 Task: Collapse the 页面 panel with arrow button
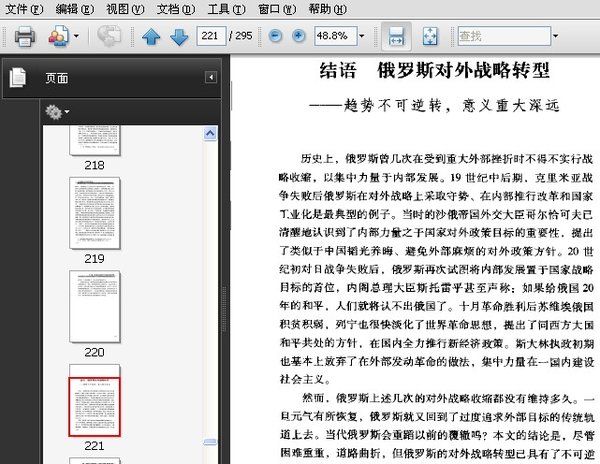[211, 78]
